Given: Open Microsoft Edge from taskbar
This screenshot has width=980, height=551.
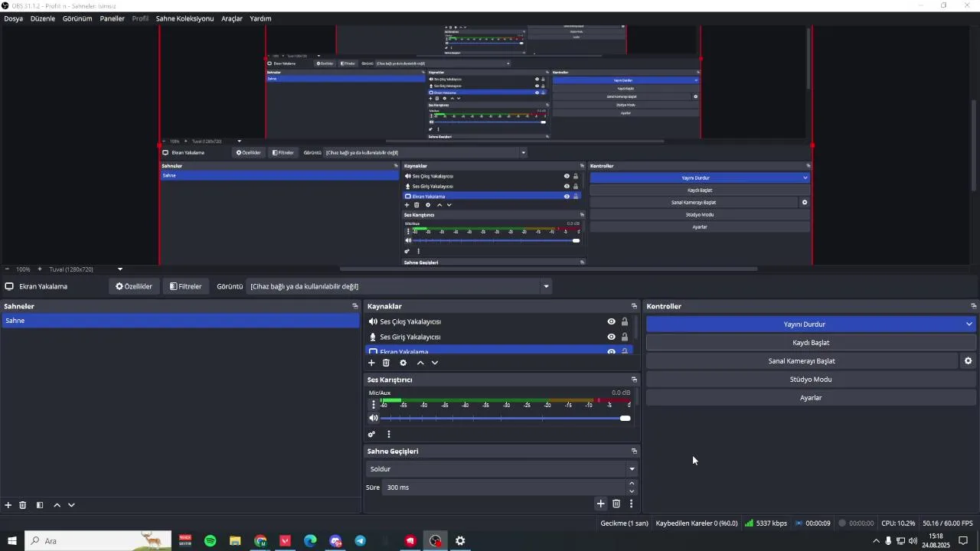Looking at the screenshot, I should click(x=310, y=541).
